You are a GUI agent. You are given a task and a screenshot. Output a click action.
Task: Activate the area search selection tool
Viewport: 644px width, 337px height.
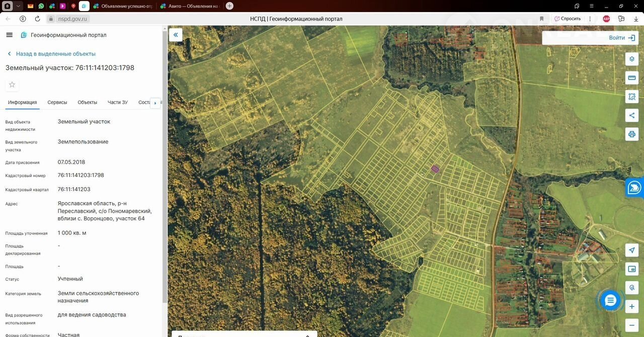point(632,97)
